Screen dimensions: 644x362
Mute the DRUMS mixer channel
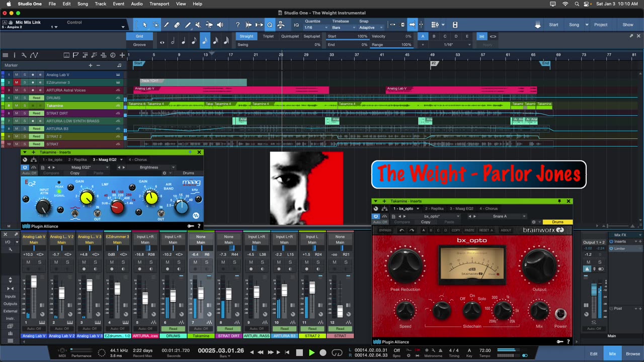tap(168, 262)
